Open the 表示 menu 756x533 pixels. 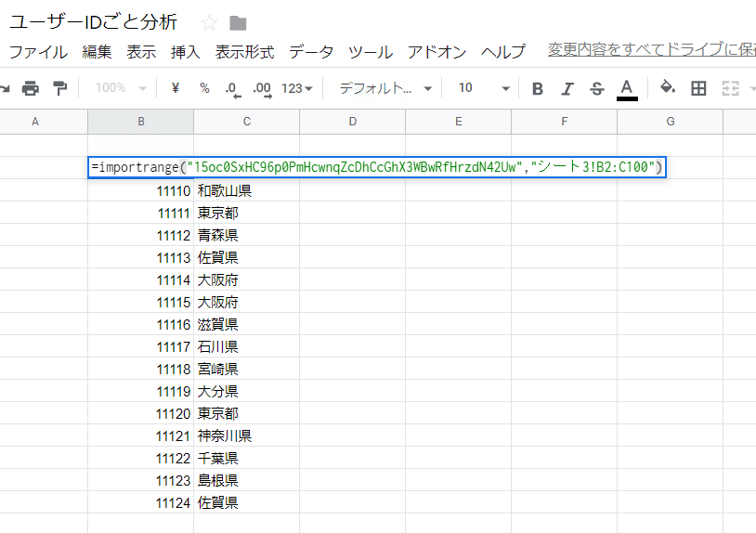click(141, 52)
